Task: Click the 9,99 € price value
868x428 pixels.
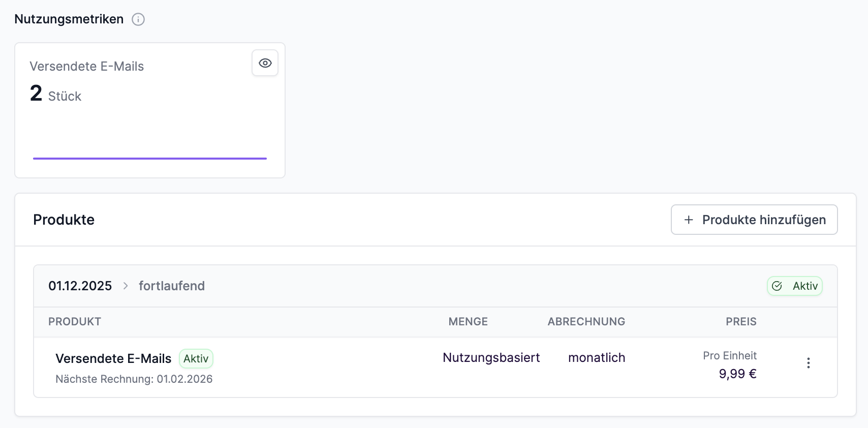Action: (x=737, y=374)
